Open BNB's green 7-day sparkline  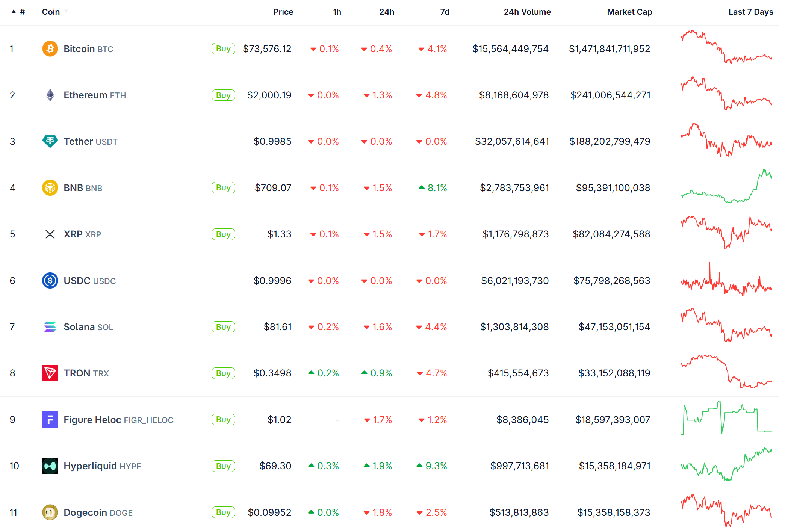[x=727, y=186]
